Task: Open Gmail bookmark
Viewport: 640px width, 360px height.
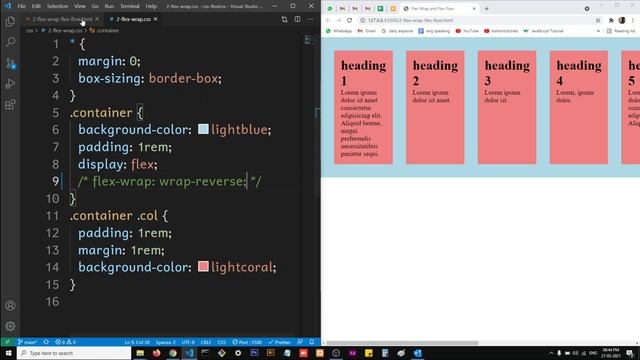Action: pos(367,31)
